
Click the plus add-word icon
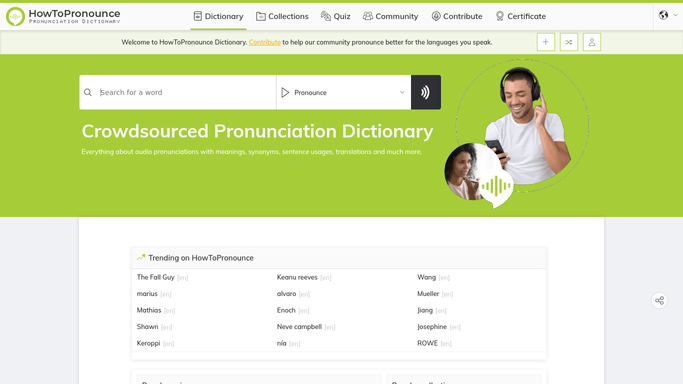(x=546, y=42)
